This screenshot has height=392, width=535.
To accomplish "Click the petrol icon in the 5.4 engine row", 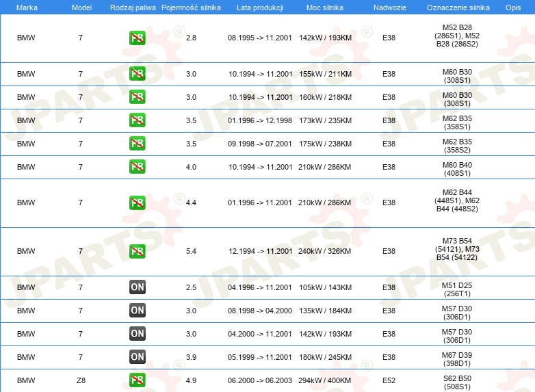I will click(137, 252).
